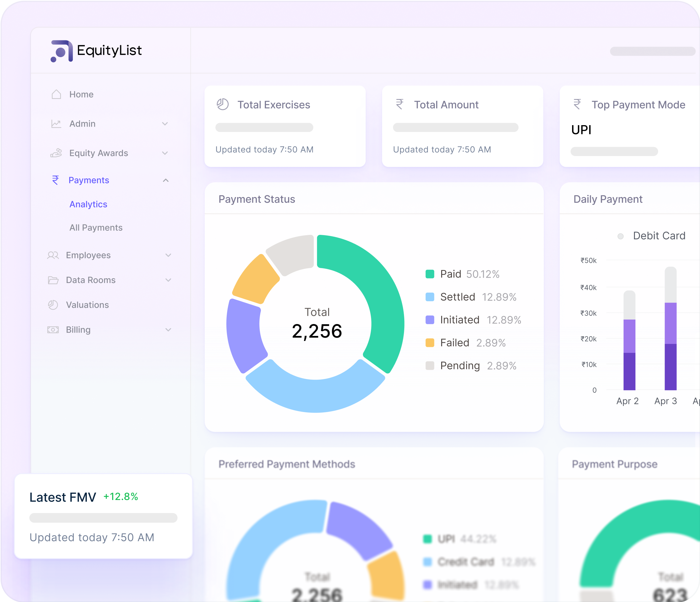This screenshot has width=700, height=602.
Task: Open the Equity Awards menu item
Action: (99, 153)
